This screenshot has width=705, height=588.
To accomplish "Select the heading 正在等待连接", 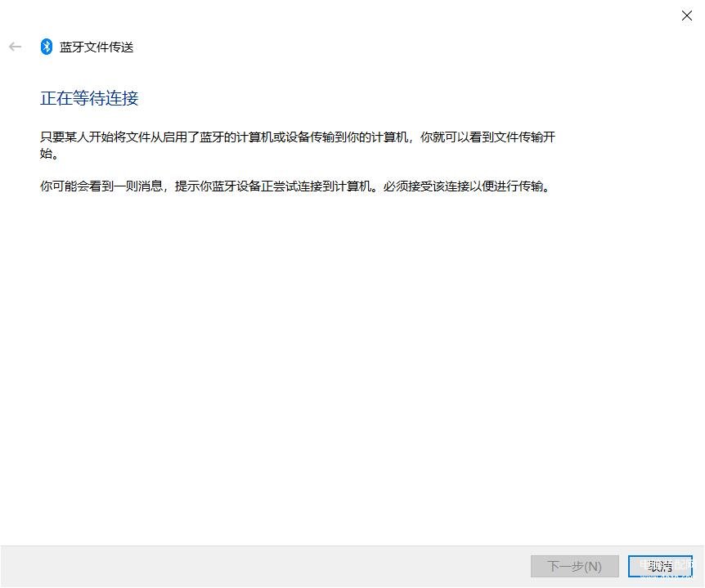I will click(x=89, y=98).
